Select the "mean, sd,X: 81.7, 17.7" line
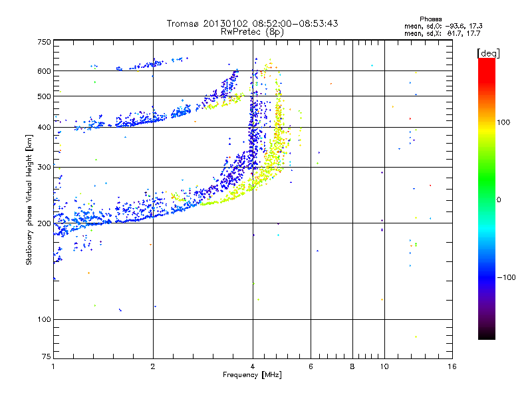This screenshot has height=399, width=532. tap(442, 33)
